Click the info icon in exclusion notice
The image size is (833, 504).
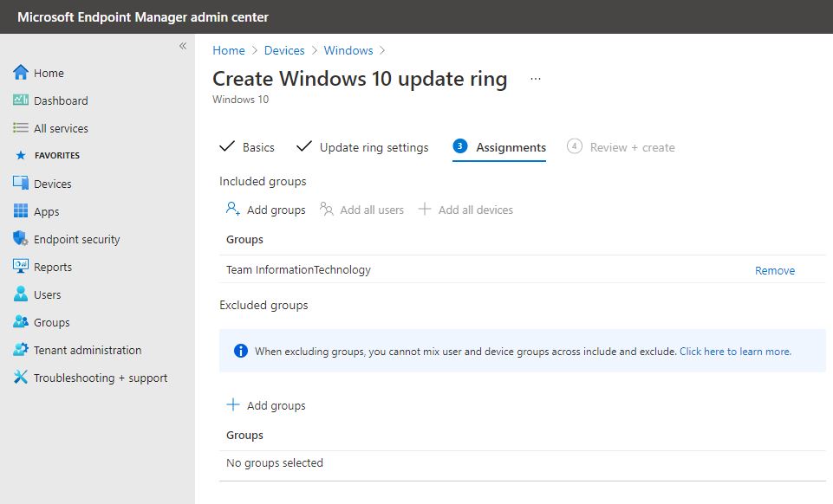pos(241,351)
